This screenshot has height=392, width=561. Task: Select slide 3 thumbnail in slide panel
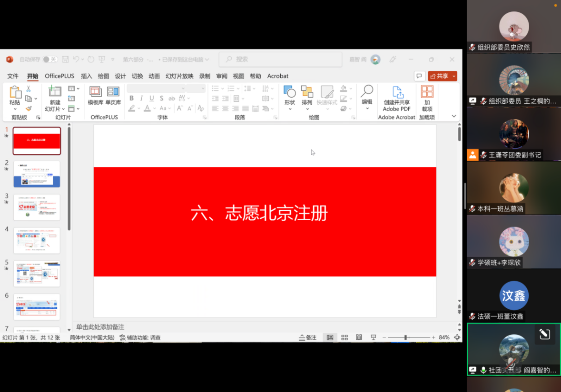(x=37, y=207)
